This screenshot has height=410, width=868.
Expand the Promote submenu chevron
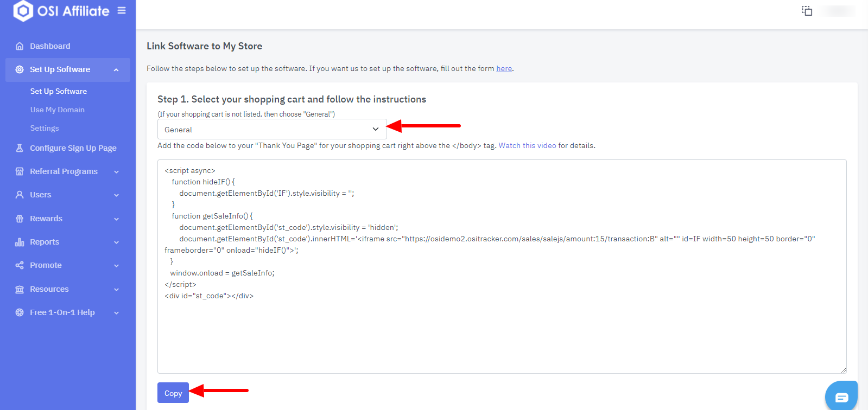pyautogui.click(x=116, y=266)
